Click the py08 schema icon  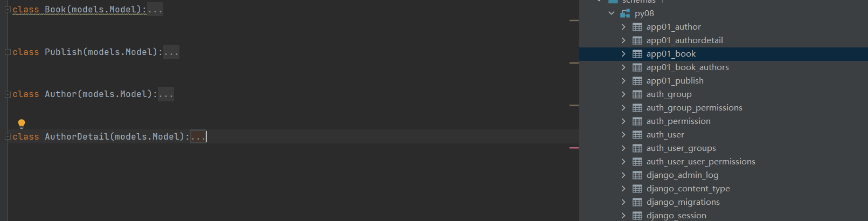tap(625, 13)
